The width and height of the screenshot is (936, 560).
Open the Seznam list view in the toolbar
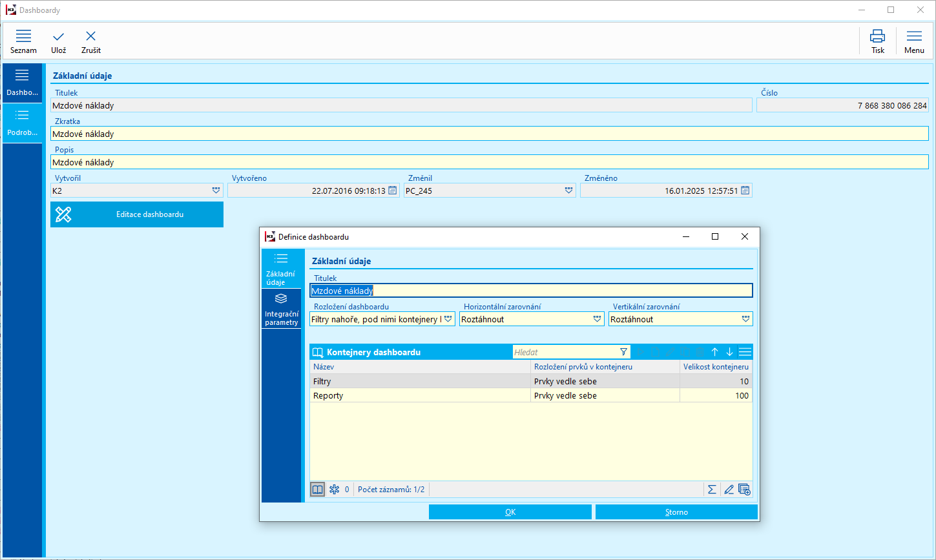point(23,41)
